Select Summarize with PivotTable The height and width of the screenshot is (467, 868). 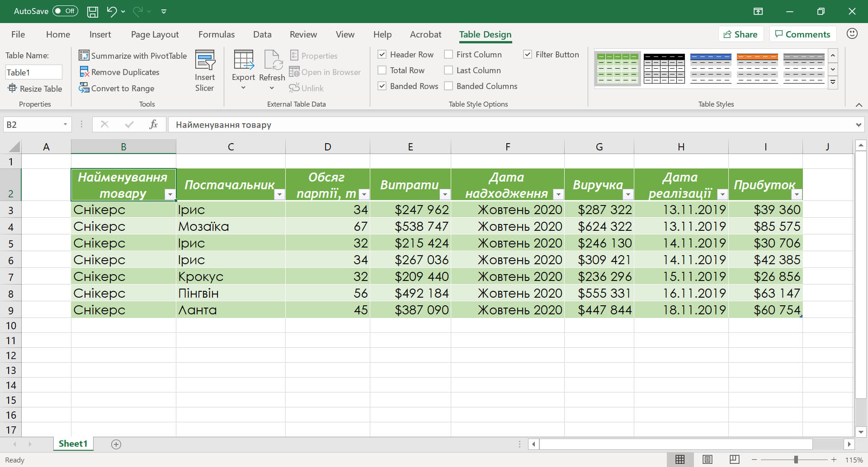click(132, 55)
